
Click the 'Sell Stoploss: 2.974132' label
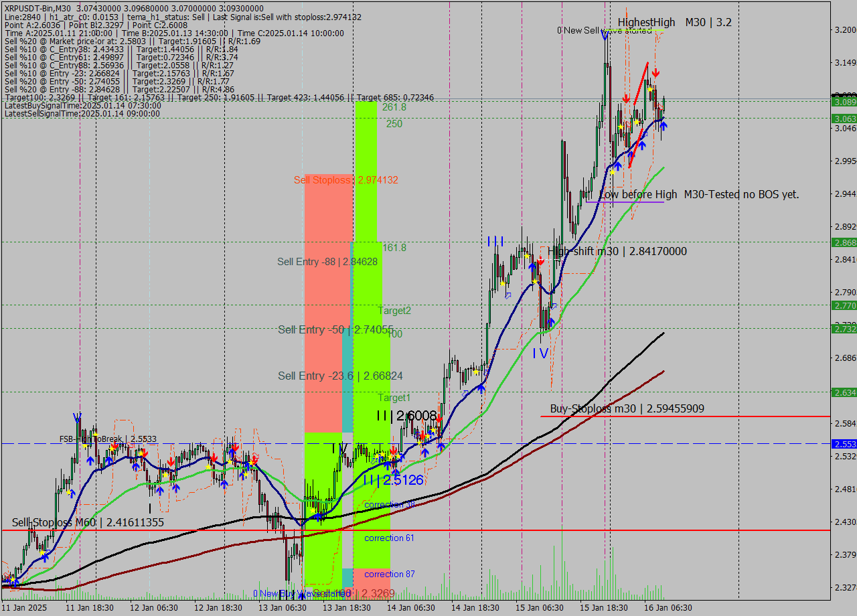coord(346,180)
